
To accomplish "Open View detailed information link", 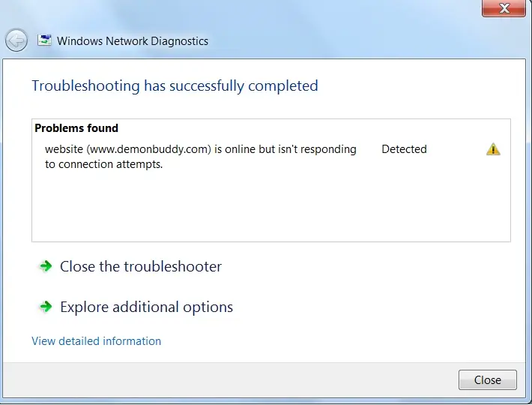I will 97,340.
